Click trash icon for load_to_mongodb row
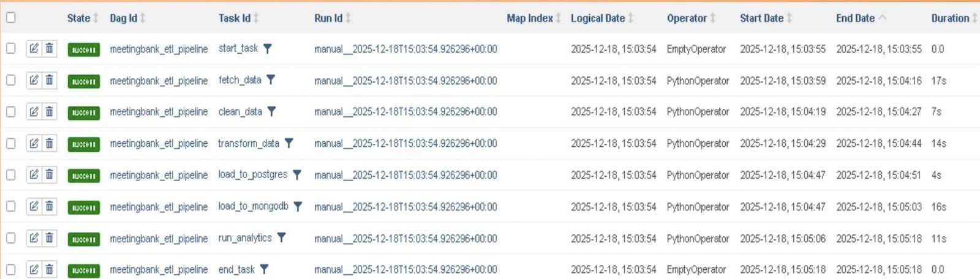The width and height of the screenshot is (980, 279). pos(50,206)
